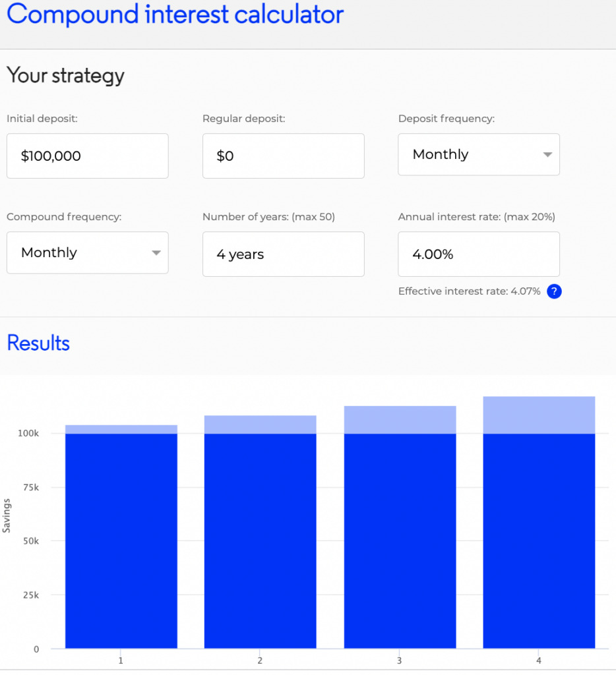This screenshot has height=675, width=616.
Task: Click the effective interest rate help icon
Action: click(554, 291)
